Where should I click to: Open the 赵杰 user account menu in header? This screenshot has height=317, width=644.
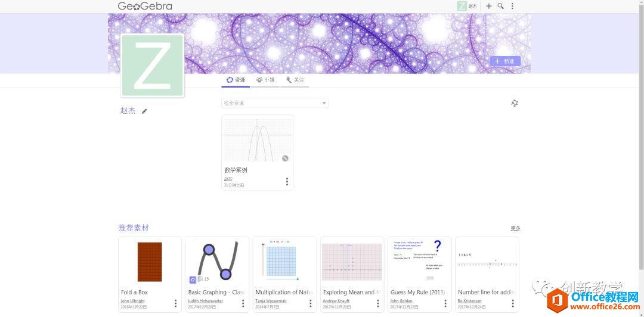coord(467,6)
